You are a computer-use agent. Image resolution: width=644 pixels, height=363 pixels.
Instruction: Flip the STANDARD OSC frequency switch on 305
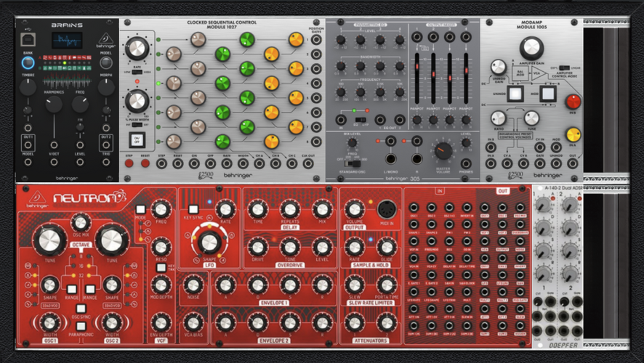(x=353, y=163)
